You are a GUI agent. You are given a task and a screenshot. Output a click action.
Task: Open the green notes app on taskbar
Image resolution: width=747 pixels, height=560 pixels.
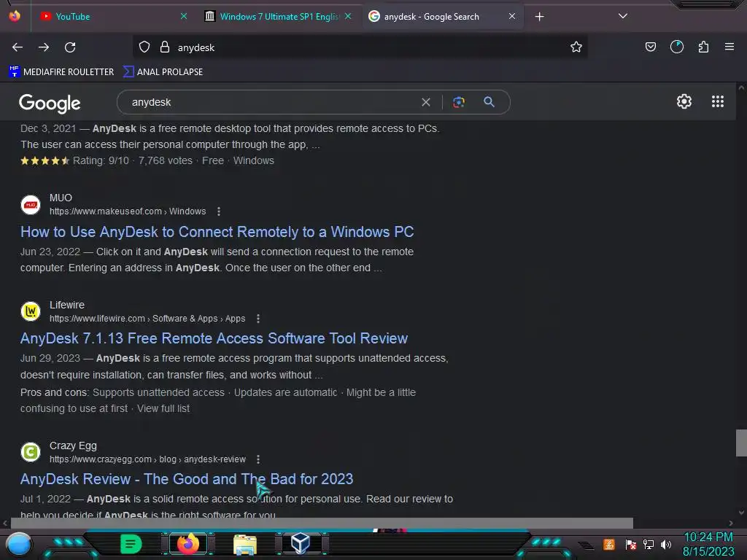point(131,544)
